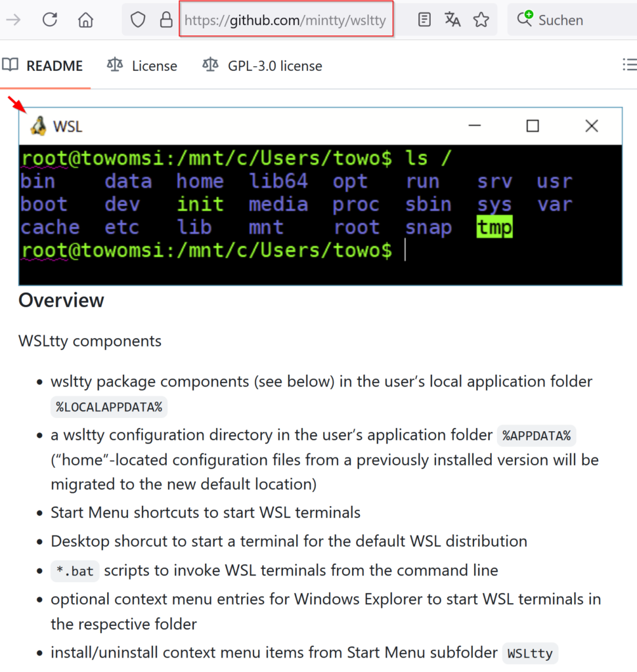
Task: Toggle enhanced tracking protection shield
Action: [137, 19]
